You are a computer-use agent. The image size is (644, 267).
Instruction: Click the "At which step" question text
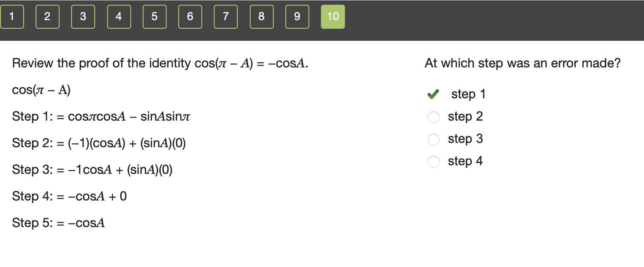522,63
